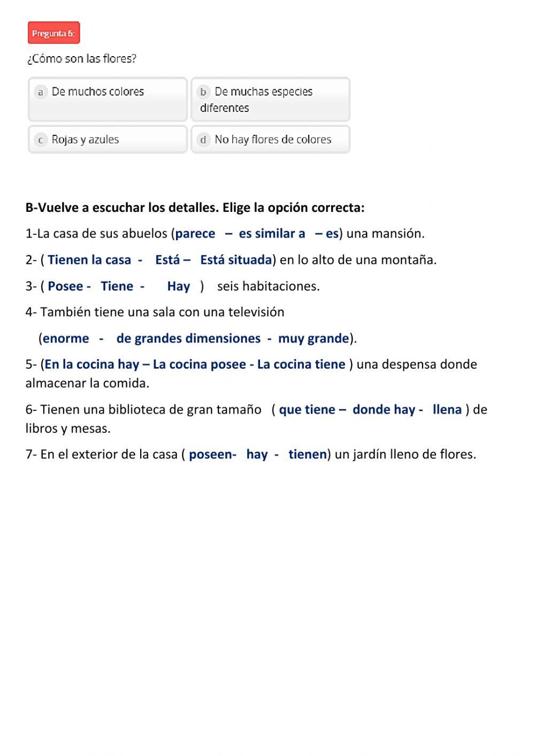Choose 'tienen' in sentence 7
This screenshot has width=535, height=756.
tap(308, 454)
